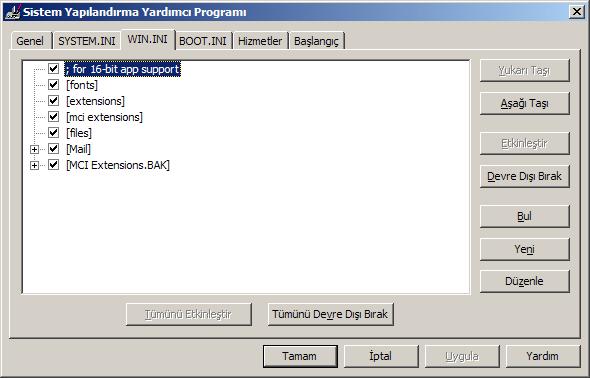Uncheck the '; for 16-bit app support' checkbox

click(53, 69)
